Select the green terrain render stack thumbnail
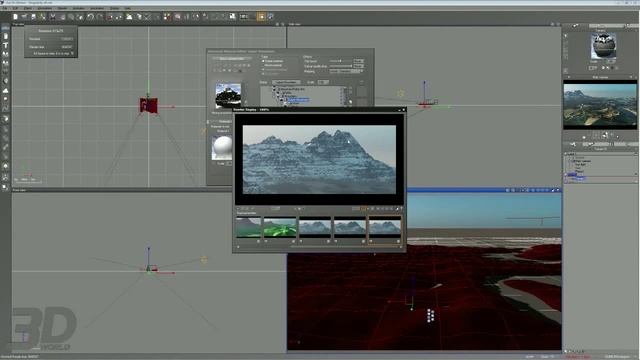This screenshot has width=640, height=360. coord(280,227)
